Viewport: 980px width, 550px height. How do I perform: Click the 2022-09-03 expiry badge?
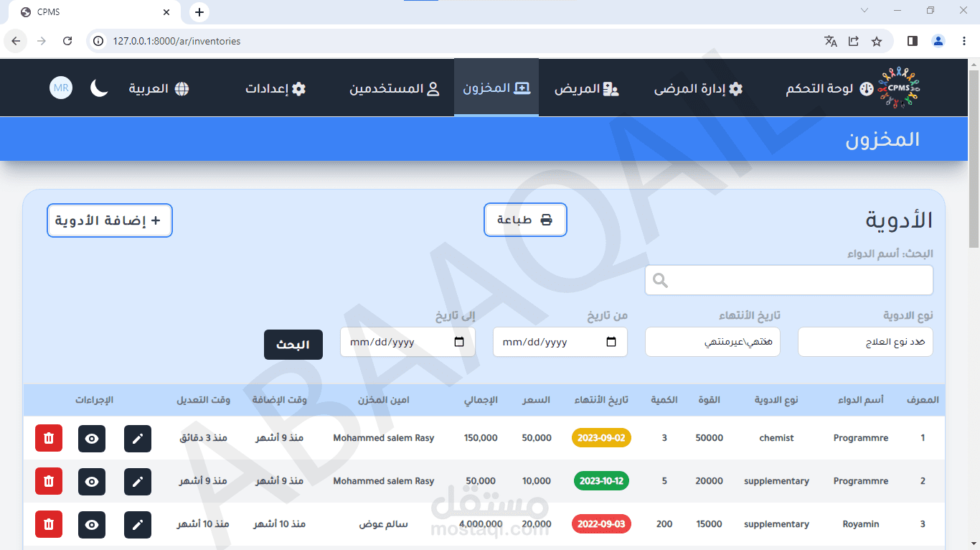coord(601,524)
